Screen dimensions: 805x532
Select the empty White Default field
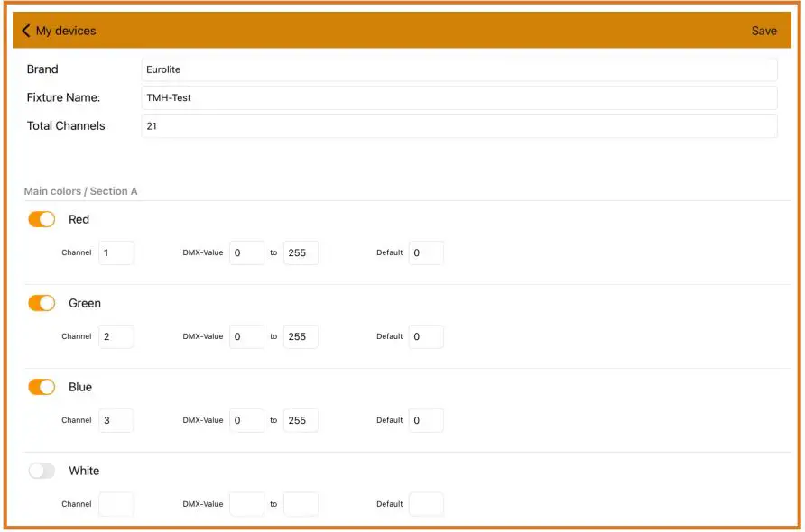coord(426,504)
